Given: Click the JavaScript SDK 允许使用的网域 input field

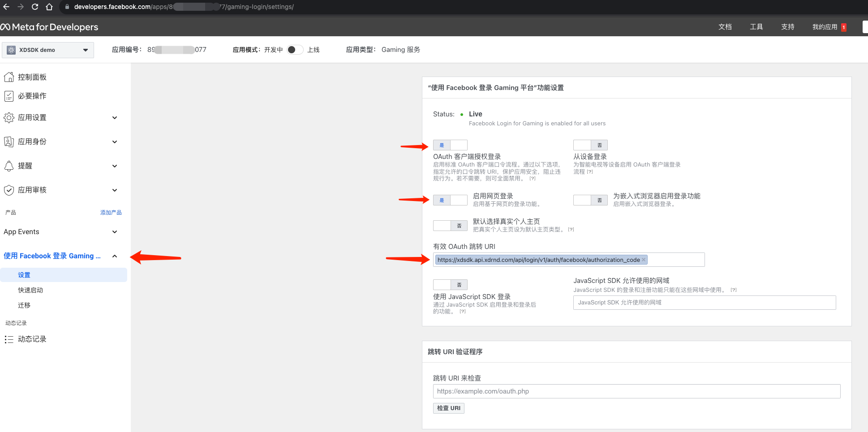Looking at the screenshot, I should point(705,303).
